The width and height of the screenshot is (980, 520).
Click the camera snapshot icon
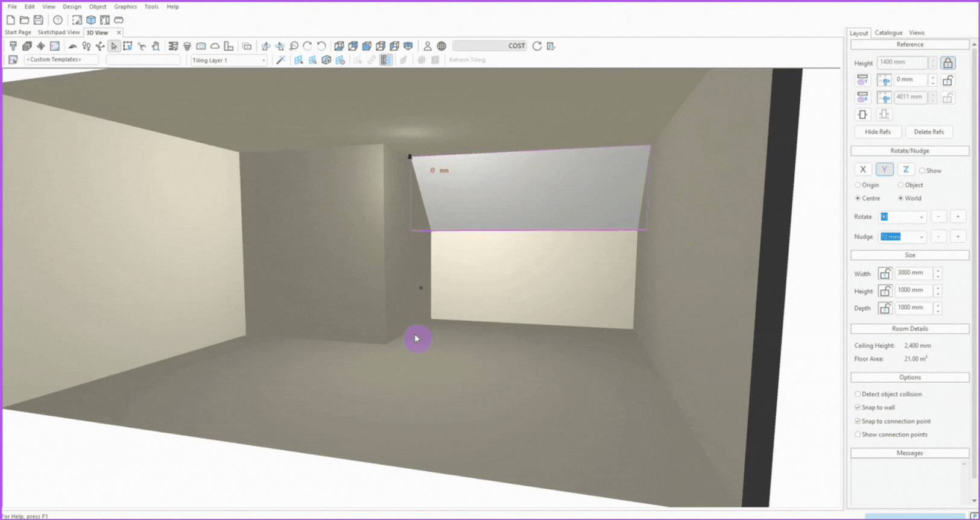[201, 46]
